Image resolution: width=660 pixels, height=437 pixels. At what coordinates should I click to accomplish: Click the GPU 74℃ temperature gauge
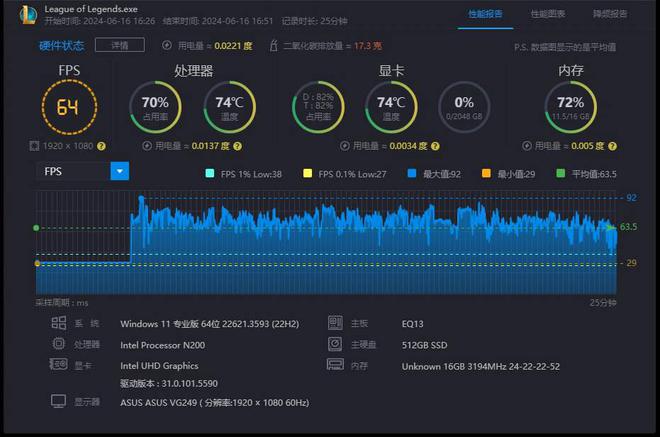pos(391,107)
